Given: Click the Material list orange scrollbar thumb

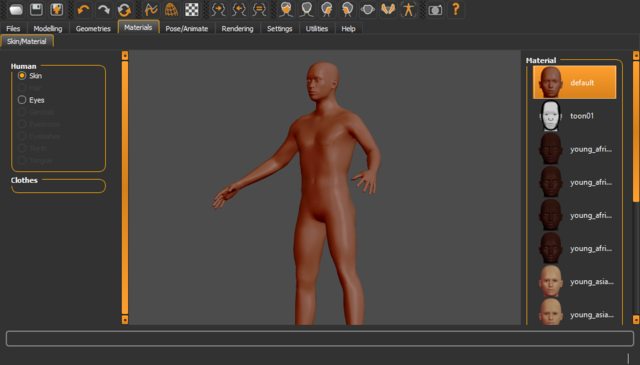Looking at the screenshot, I should [636, 131].
